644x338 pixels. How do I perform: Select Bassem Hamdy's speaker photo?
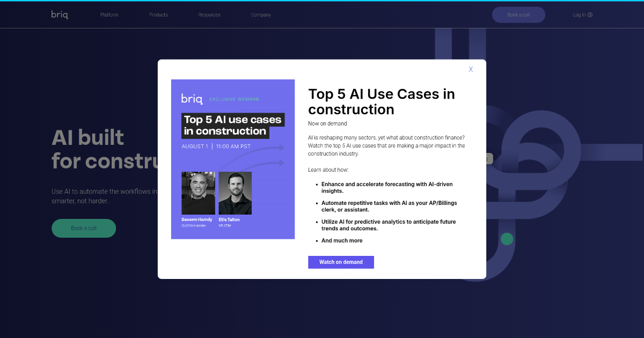[198, 193]
